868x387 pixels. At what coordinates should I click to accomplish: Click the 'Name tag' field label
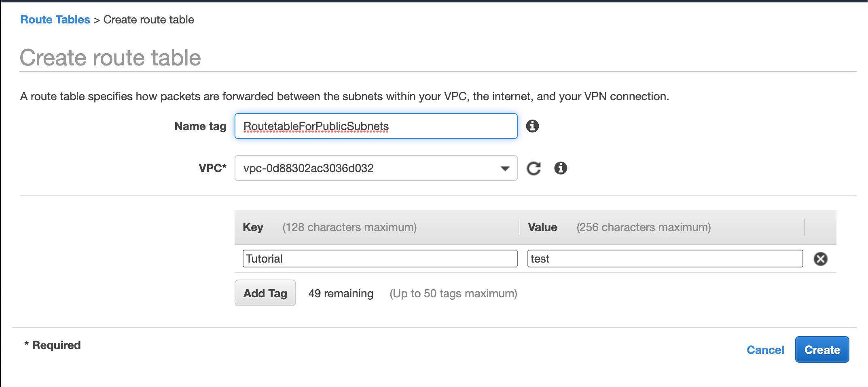coord(200,126)
